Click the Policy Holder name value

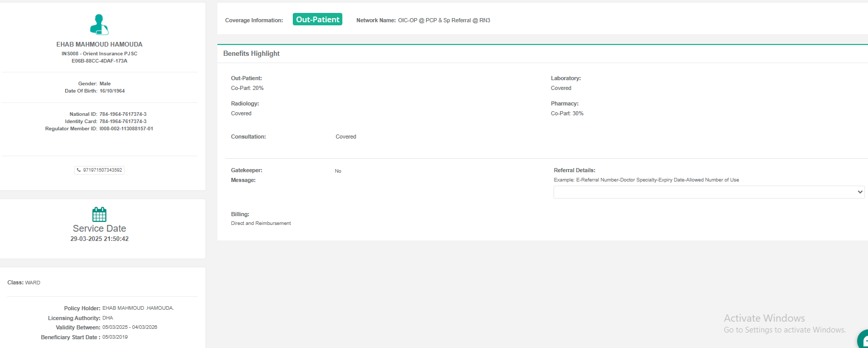pyautogui.click(x=138, y=308)
